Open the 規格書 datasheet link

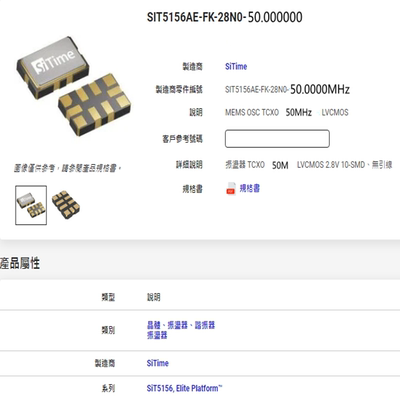(249, 188)
